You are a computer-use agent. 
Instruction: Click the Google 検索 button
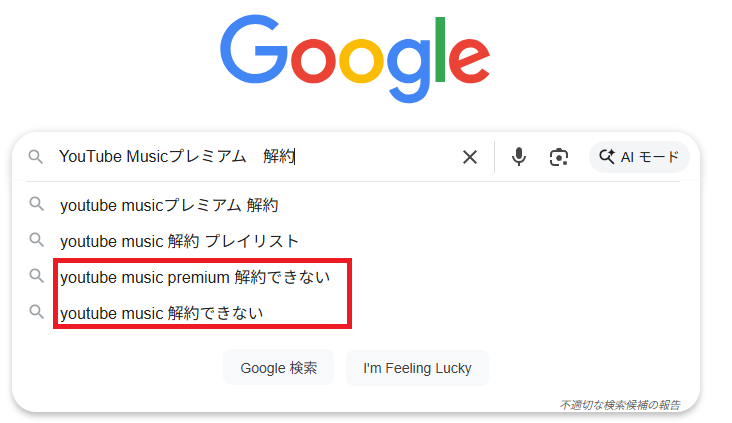pyautogui.click(x=279, y=368)
